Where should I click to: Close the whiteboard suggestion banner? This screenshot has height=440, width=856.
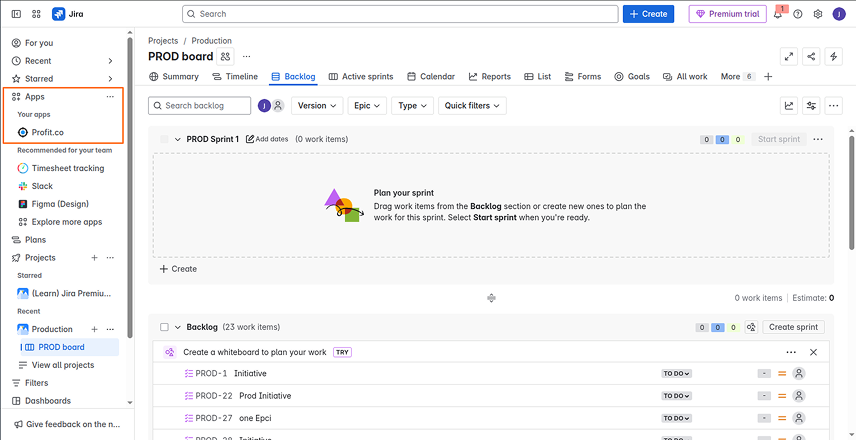[813, 352]
